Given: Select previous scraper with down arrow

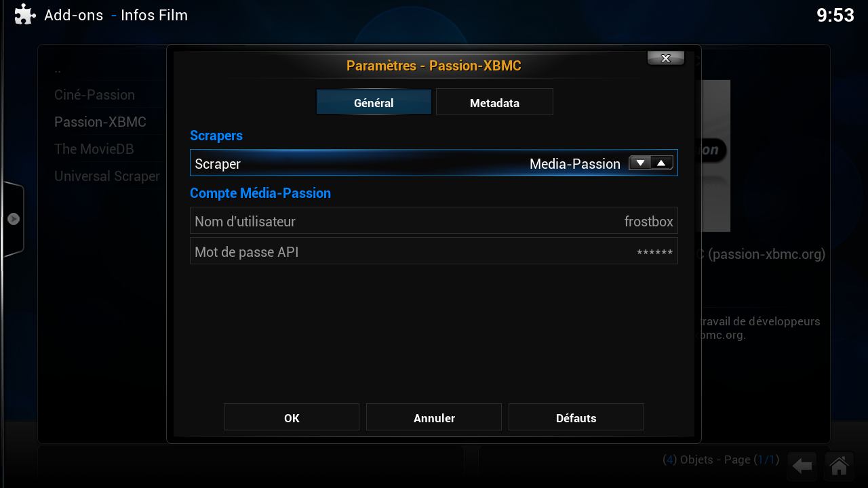Looking at the screenshot, I should click(x=640, y=163).
